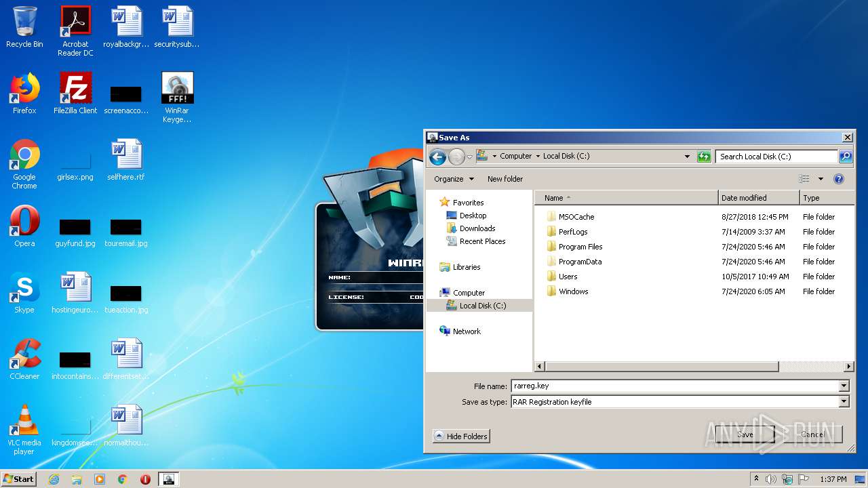Click the Forward arrow in the Save As dialog
The height and width of the screenshot is (488, 868).
coord(456,157)
